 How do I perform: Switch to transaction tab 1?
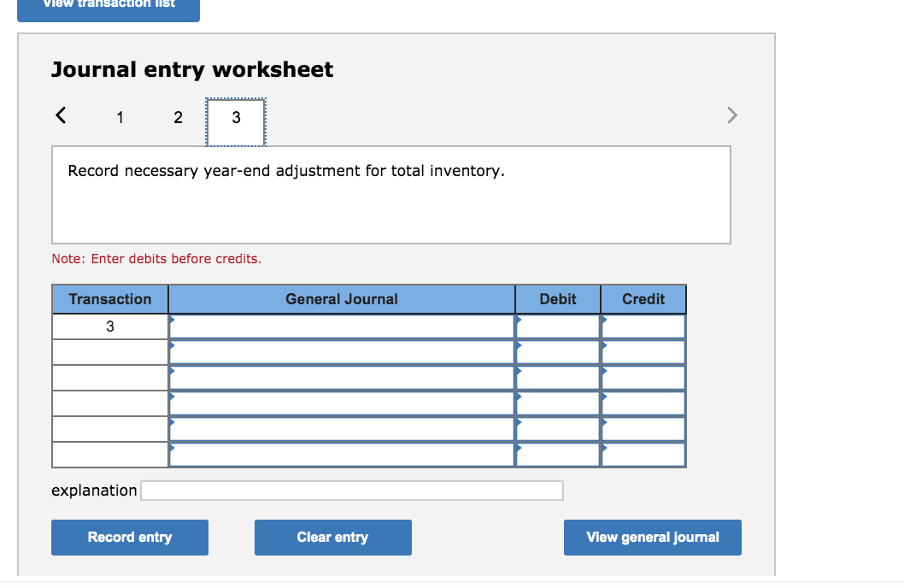coord(120,118)
